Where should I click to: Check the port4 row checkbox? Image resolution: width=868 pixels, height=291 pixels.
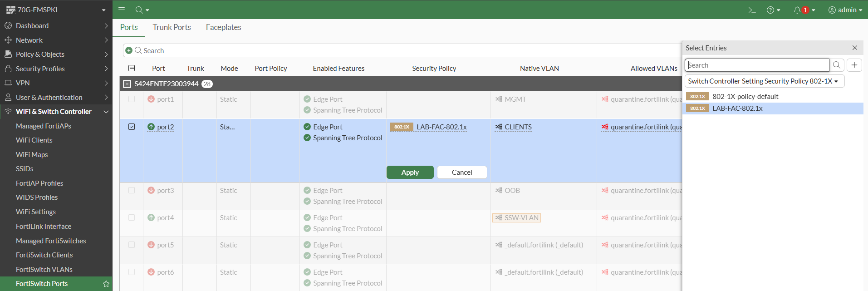pyautogui.click(x=132, y=217)
